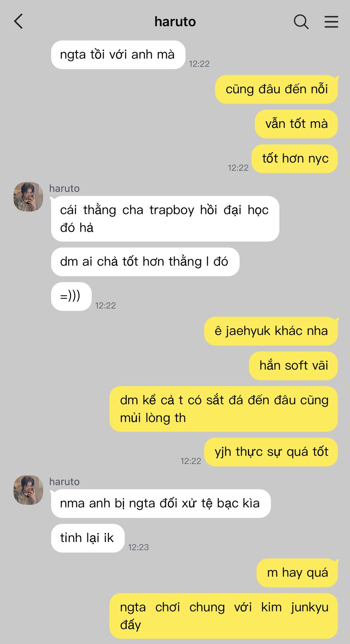Open the second haruto avatar near 'nma anh'

coord(28,490)
